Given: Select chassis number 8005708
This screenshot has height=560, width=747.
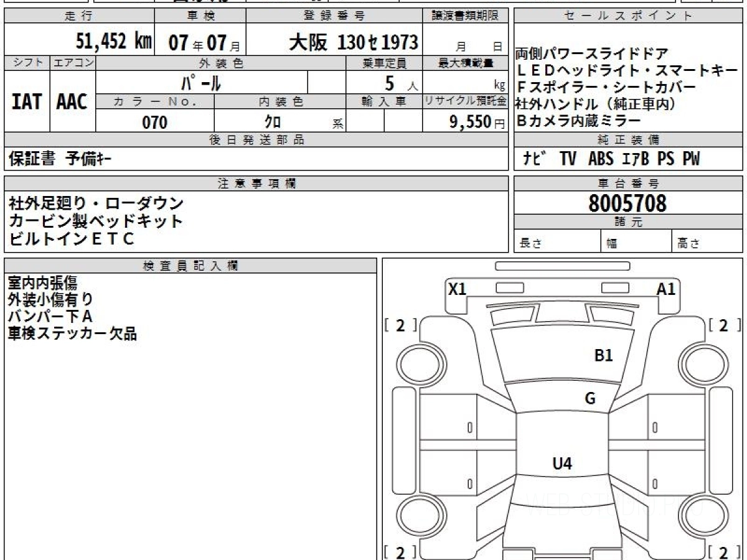Looking at the screenshot, I should [x=627, y=203].
